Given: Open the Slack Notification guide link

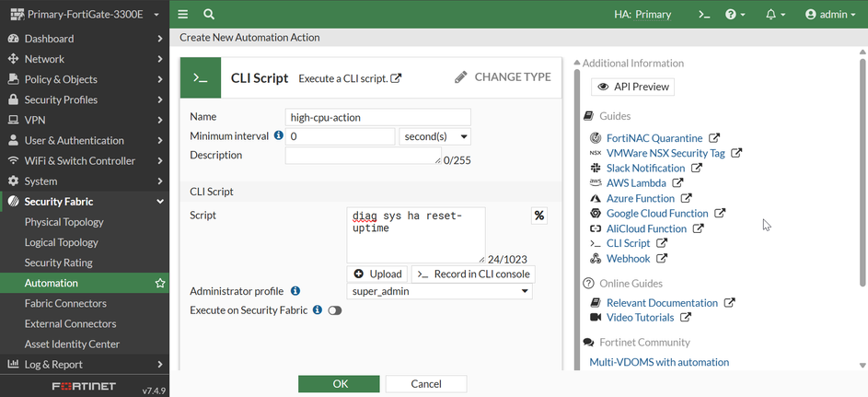Looking at the screenshot, I should (x=645, y=168).
